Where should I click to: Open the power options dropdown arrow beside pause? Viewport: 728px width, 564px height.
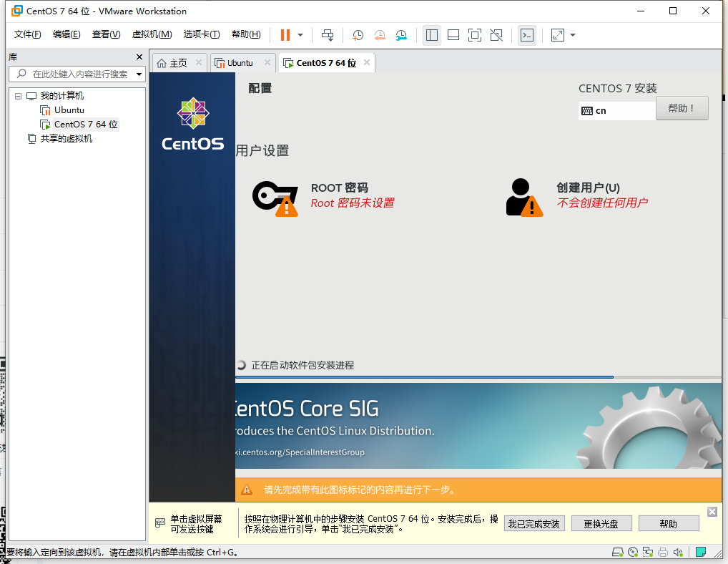[300, 35]
